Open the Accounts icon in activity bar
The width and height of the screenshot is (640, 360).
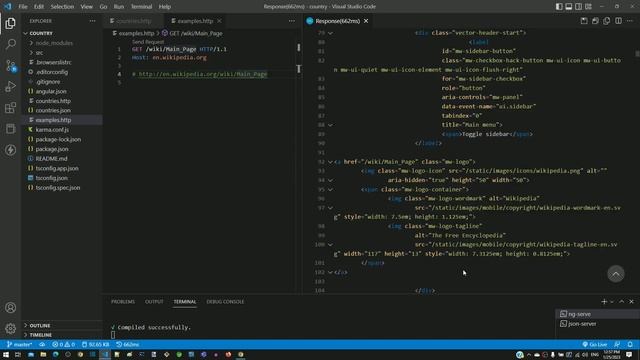pos(11,307)
